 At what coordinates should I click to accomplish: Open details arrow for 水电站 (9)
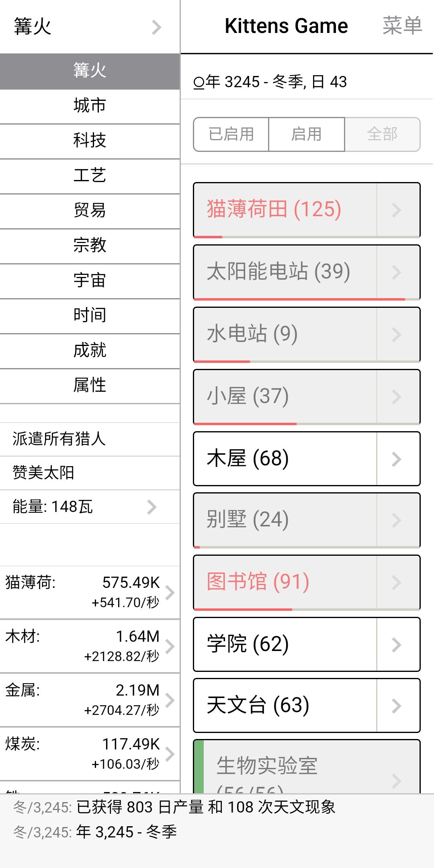pos(397,334)
